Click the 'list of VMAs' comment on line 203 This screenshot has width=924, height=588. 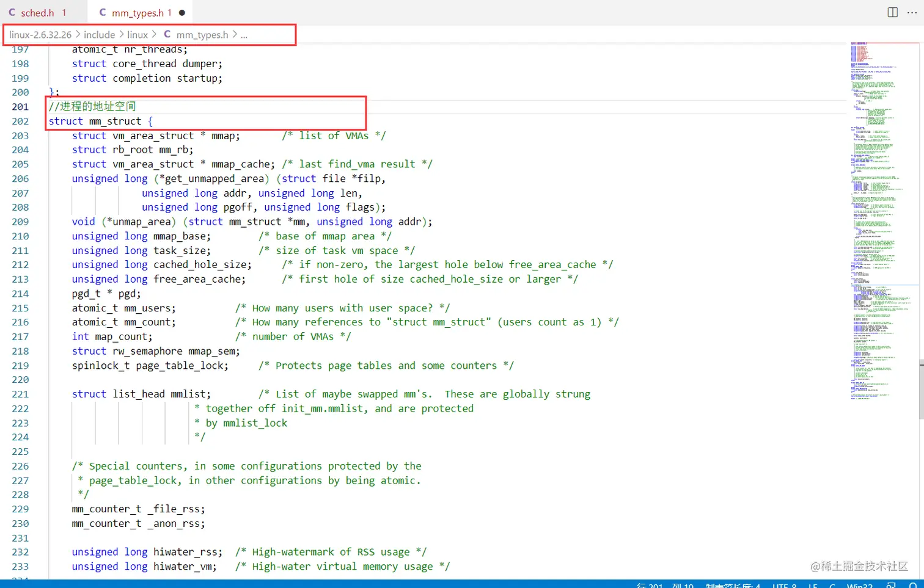coord(334,136)
